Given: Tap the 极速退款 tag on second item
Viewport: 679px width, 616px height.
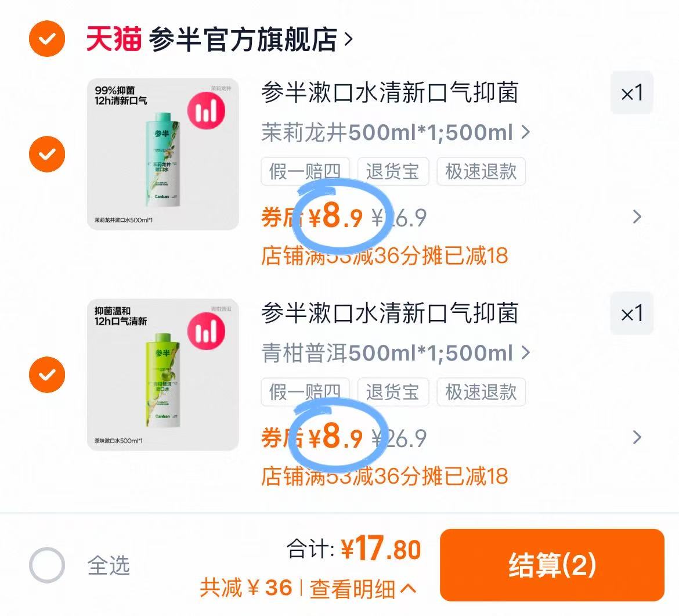Looking at the screenshot, I should (x=481, y=392).
